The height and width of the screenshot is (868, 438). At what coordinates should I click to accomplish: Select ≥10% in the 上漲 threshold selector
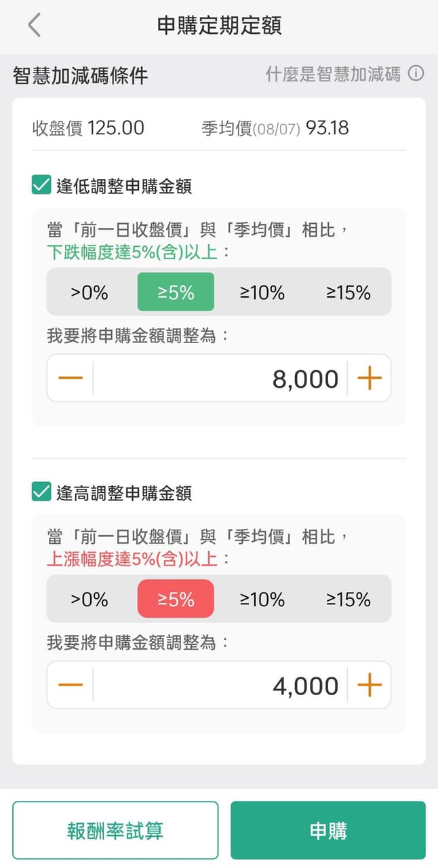tap(262, 599)
